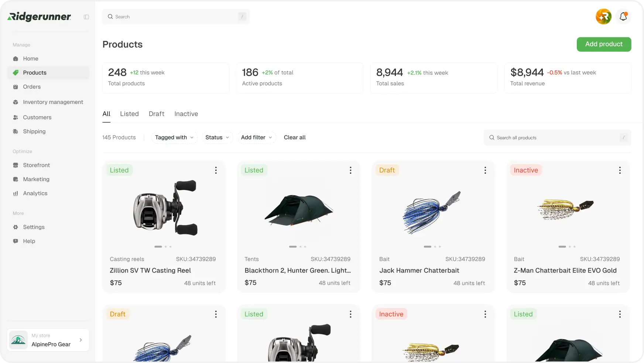Focus the Search all products field
The height and width of the screenshot is (363, 644).
click(557, 138)
